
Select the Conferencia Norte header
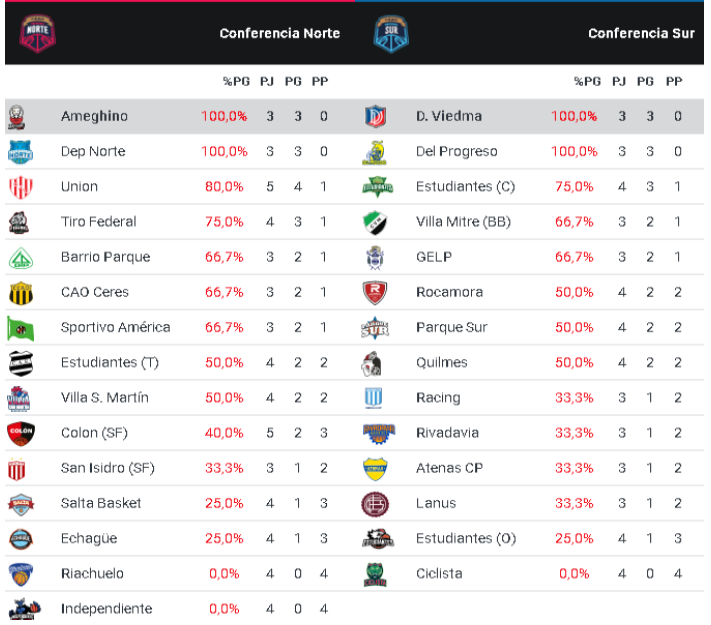[280, 33]
